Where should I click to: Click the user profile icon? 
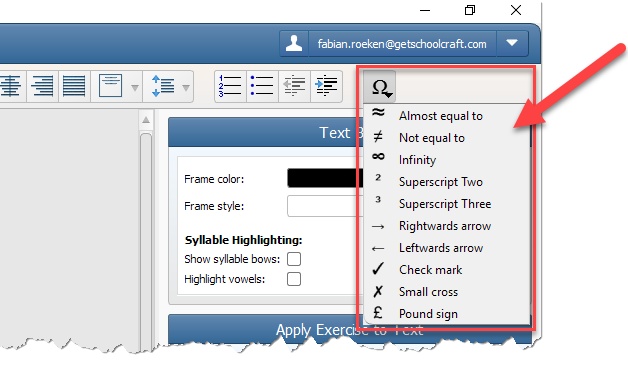click(x=294, y=43)
